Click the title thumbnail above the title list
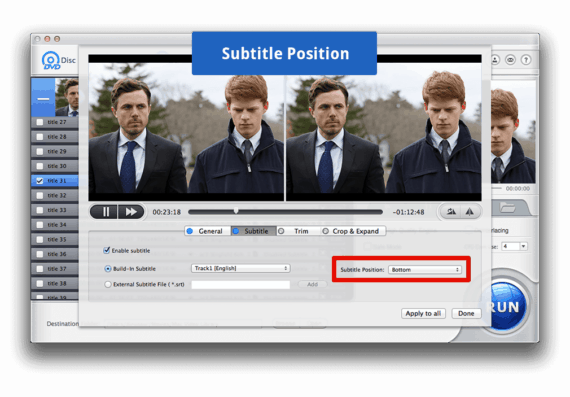The image size is (570, 397). pyautogui.click(x=67, y=98)
